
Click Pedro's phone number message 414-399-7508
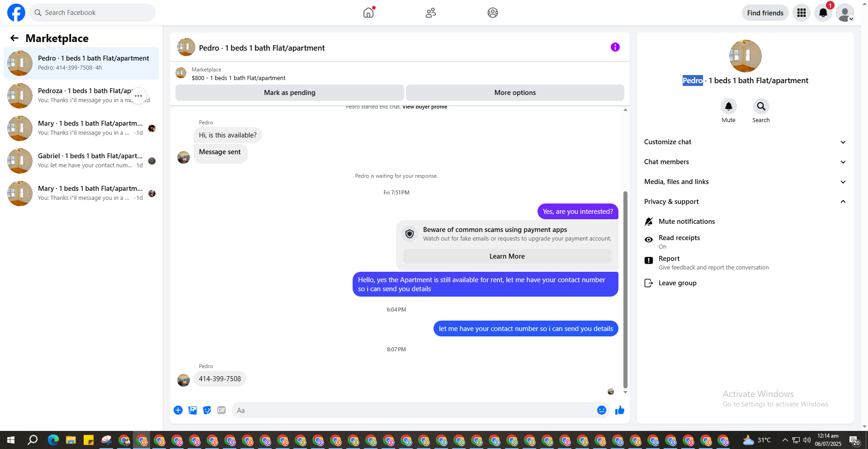click(x=220, y=379)
